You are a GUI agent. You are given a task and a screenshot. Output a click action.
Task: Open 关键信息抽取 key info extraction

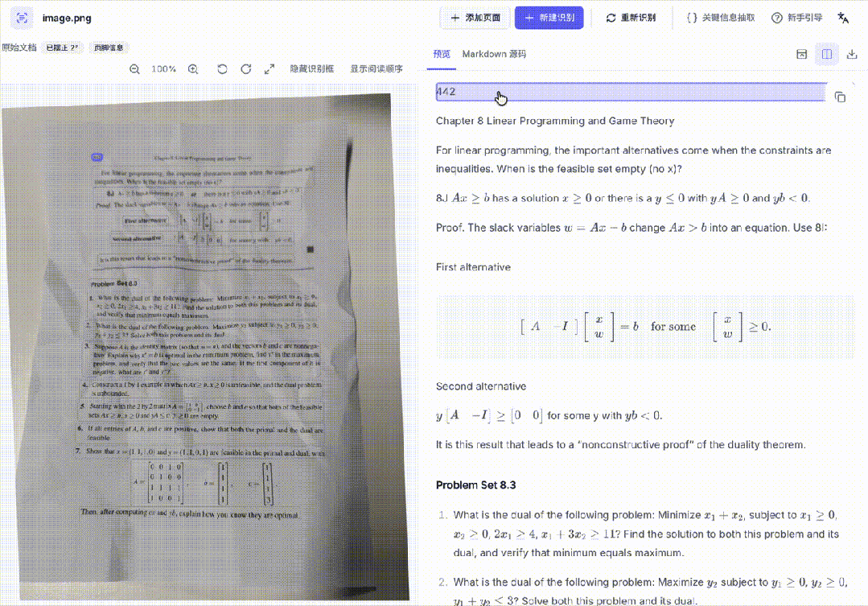pyautogui.click(x=721, y=18)
